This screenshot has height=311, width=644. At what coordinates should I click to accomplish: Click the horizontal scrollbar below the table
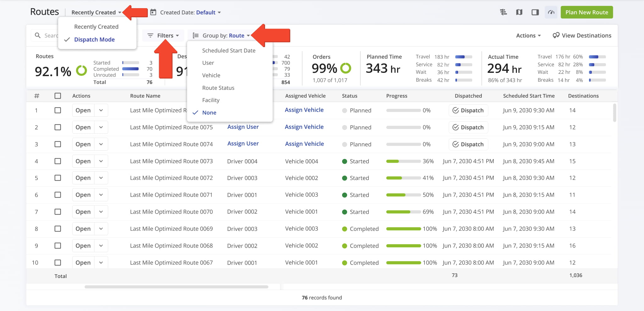176,287
